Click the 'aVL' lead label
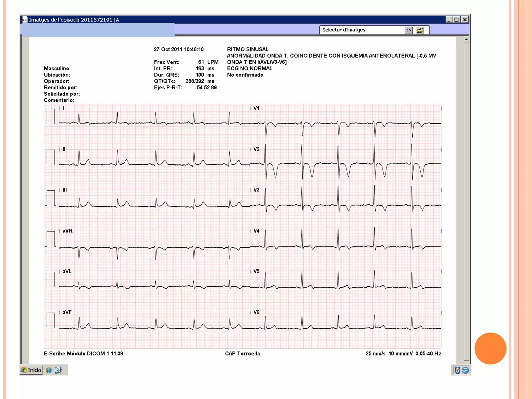Viewport: 532px width, 399px height. tap(67, 271)
